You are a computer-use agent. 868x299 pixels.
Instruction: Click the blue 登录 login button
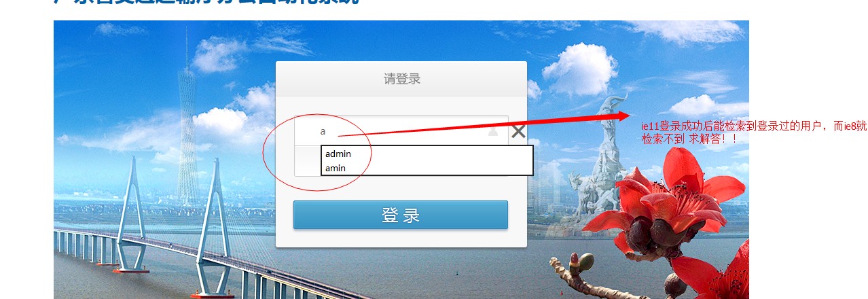[401, 215]
